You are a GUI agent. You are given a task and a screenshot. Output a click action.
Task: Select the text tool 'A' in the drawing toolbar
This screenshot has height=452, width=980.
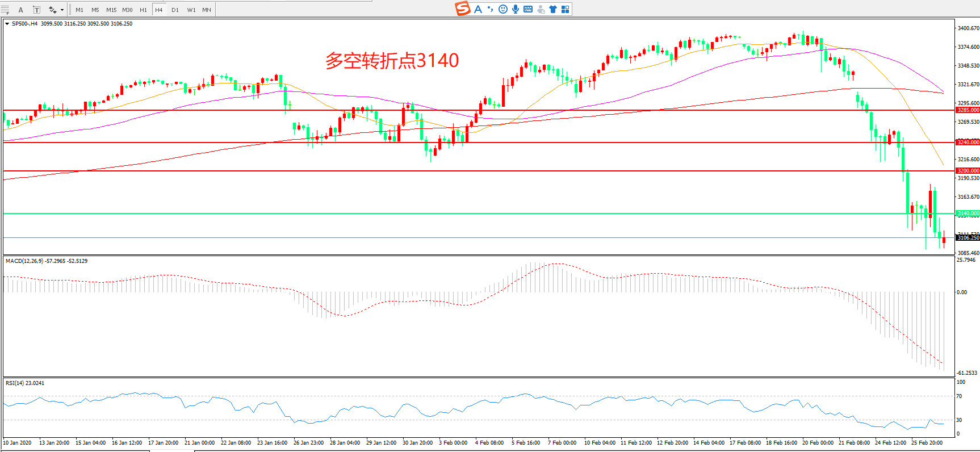click(21, 10)
